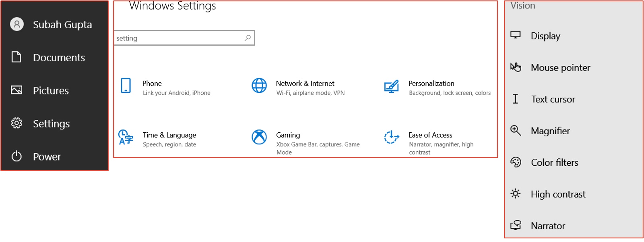The width and height of the screenshot is (644, 242).
Task: Click the Subah Gupta user avatar icon
Action: click(17, 24)
